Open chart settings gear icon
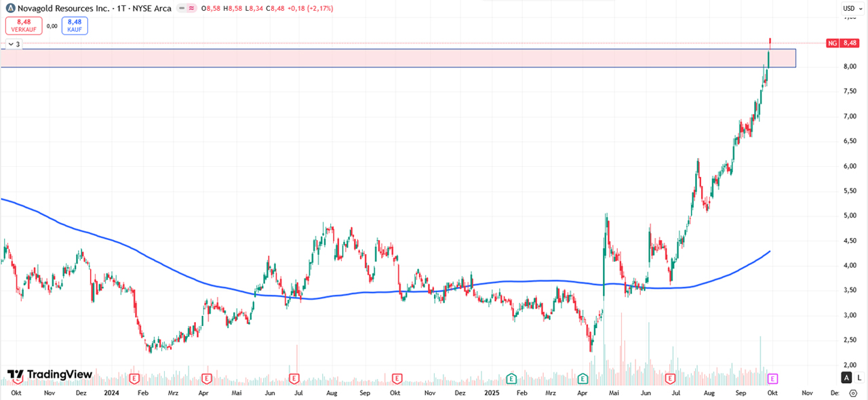 [853, 393]
